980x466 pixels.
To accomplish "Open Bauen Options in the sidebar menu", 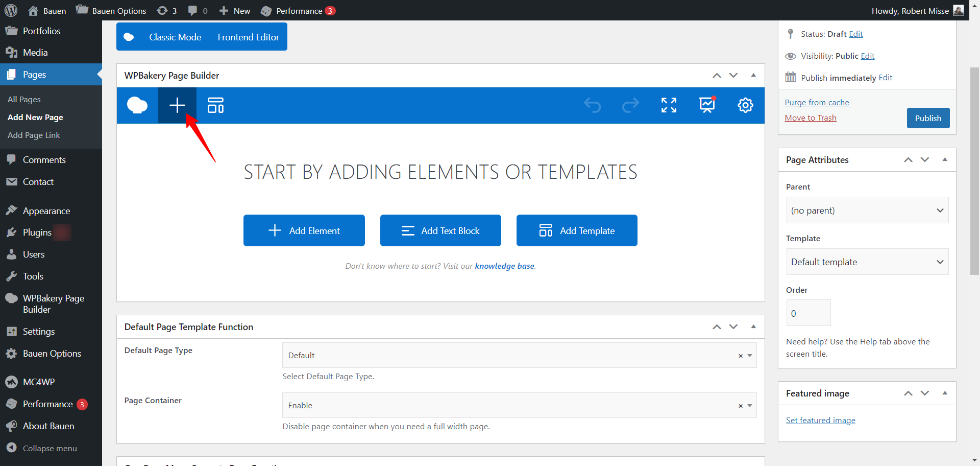I will click(x=51, y=354).
